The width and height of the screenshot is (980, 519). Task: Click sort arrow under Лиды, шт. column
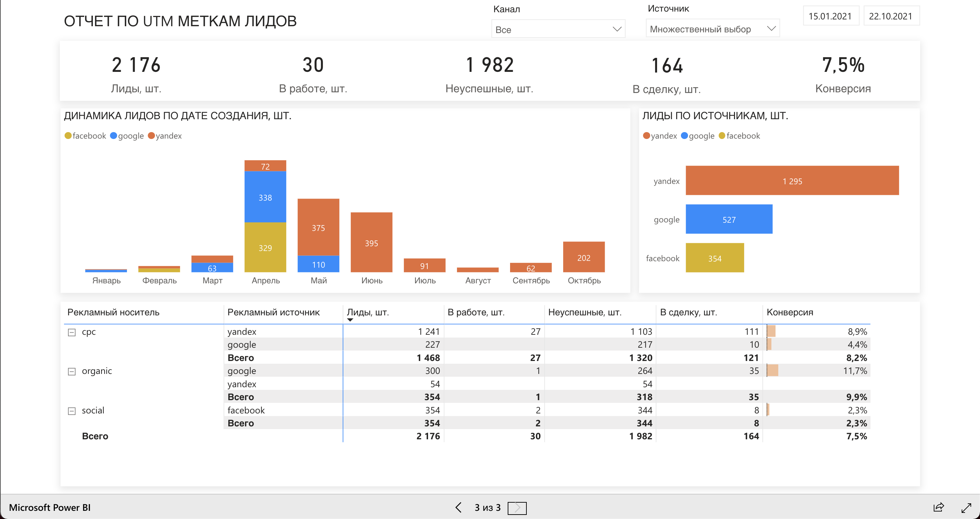click(x=350, y=320)
